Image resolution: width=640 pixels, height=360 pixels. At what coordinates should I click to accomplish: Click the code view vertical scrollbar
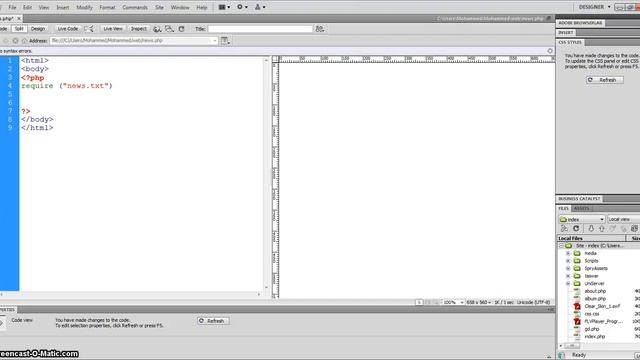pos(267,173)
